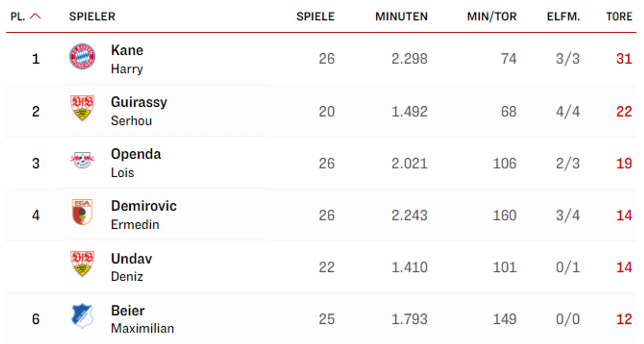The height and width of the screenshot is (344, 644).
Task: Open Serhou Guirassy's player page
Action: pyautogui.click(x=139, y=111)
